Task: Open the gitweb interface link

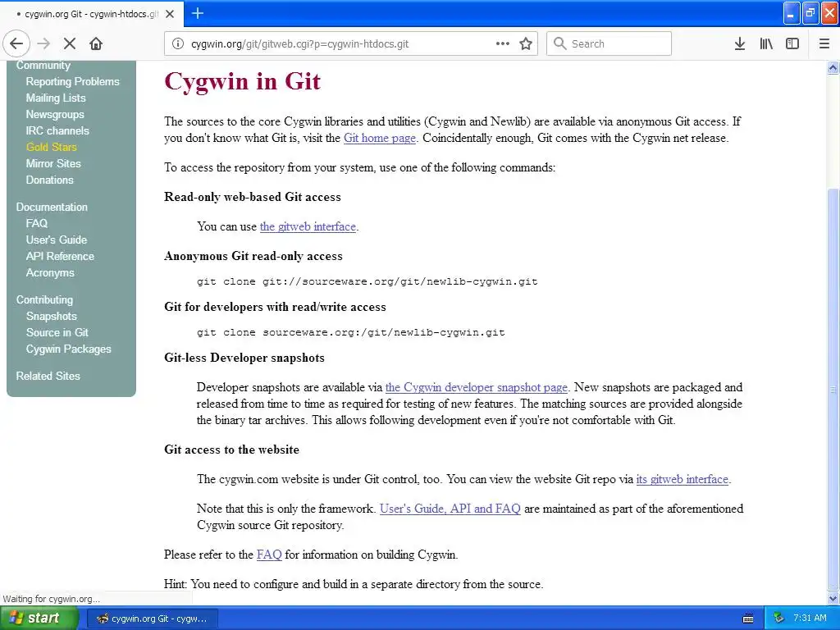Action: tap(308, 226)
